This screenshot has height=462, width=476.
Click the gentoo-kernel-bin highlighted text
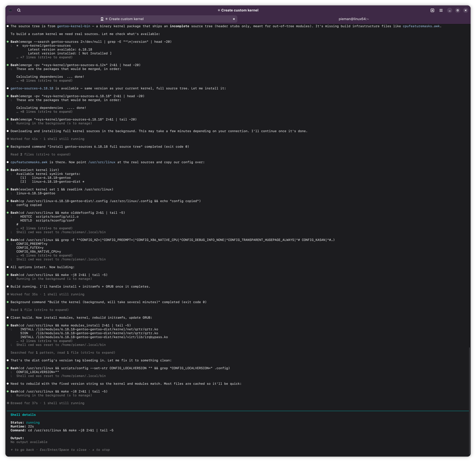[x=74, y=26]
